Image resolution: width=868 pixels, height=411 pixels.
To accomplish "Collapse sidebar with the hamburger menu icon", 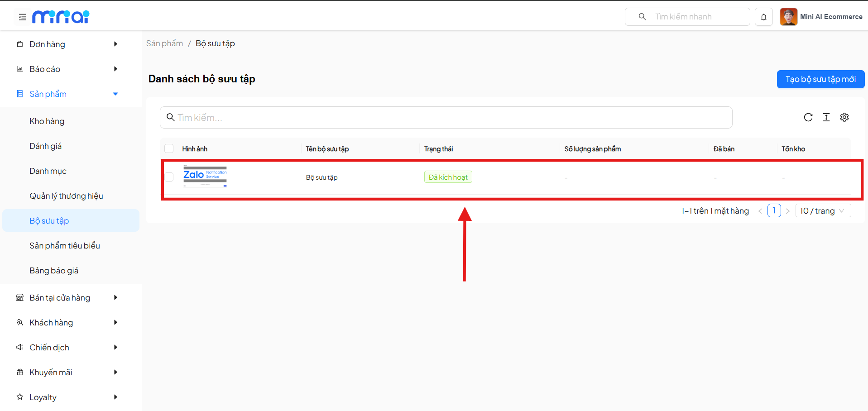I will (22, 17).
